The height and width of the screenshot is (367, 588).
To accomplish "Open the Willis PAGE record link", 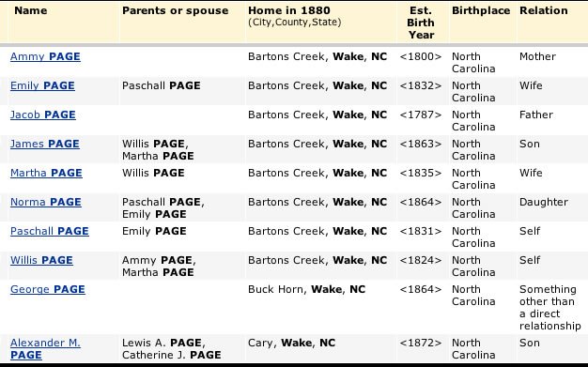I will coord(41,260).
